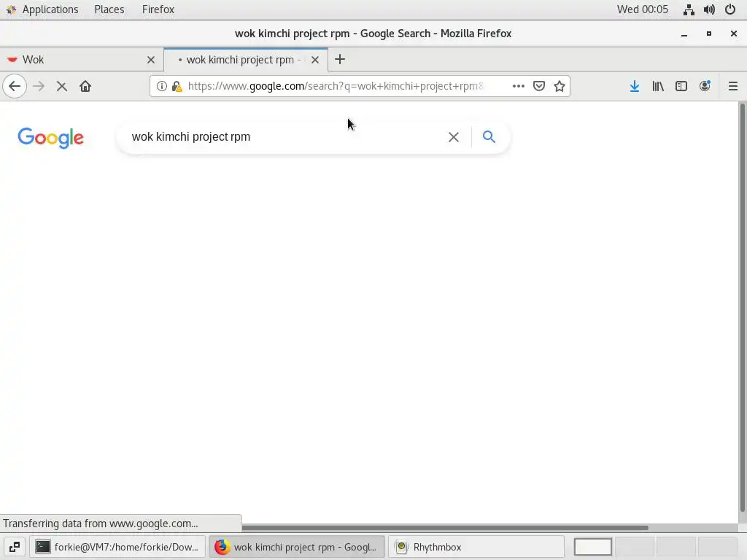Open the Firefox application menu in top bar
The width and height of the screenshot is (747, 560).
[x=158, y=9]
